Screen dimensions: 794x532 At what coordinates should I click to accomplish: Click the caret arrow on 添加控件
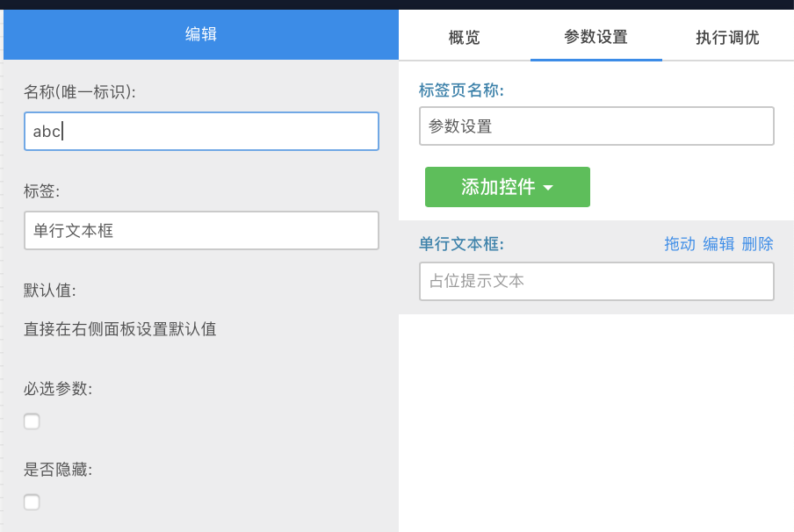pos(548,188)
